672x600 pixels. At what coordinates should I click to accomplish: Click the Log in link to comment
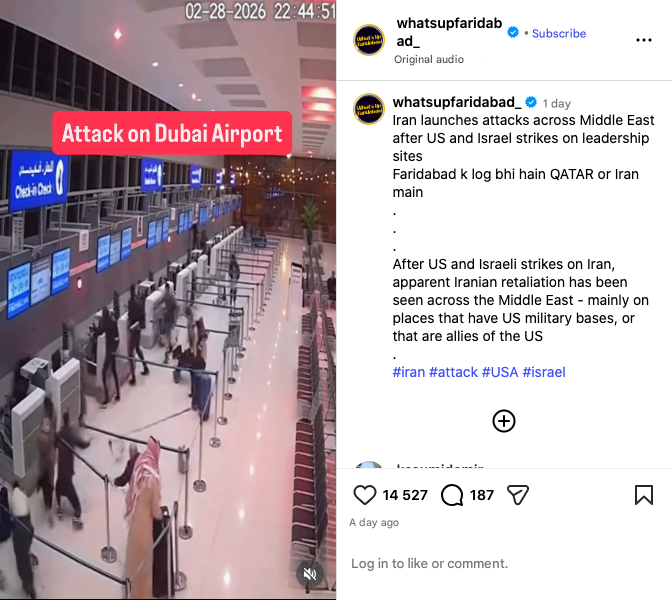364,563
